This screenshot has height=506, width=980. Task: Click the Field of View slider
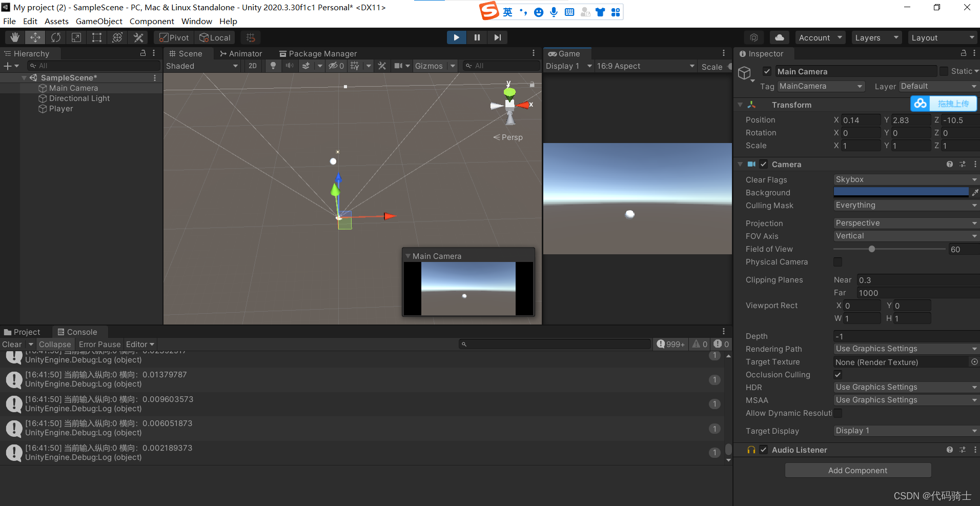(x=889, y=249)
